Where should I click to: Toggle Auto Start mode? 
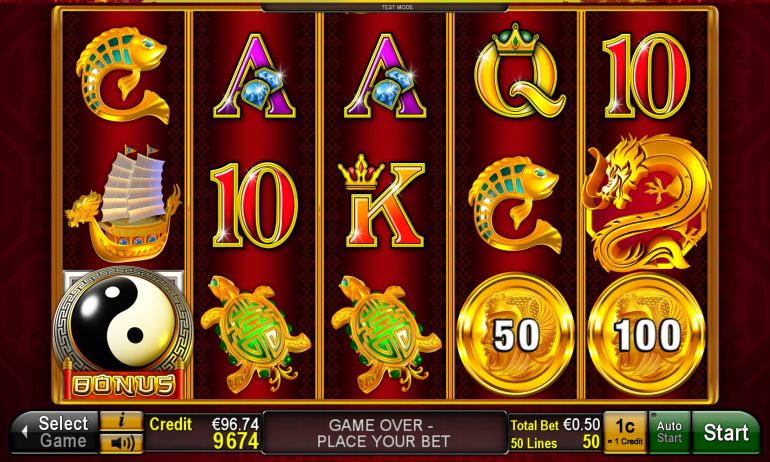pyautogui.click(x=669, y=432)
